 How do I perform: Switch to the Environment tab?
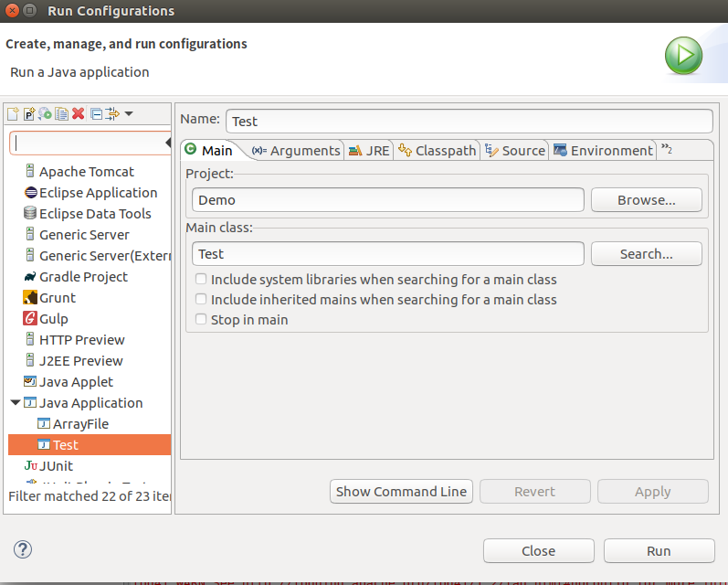tap(603, 151)
